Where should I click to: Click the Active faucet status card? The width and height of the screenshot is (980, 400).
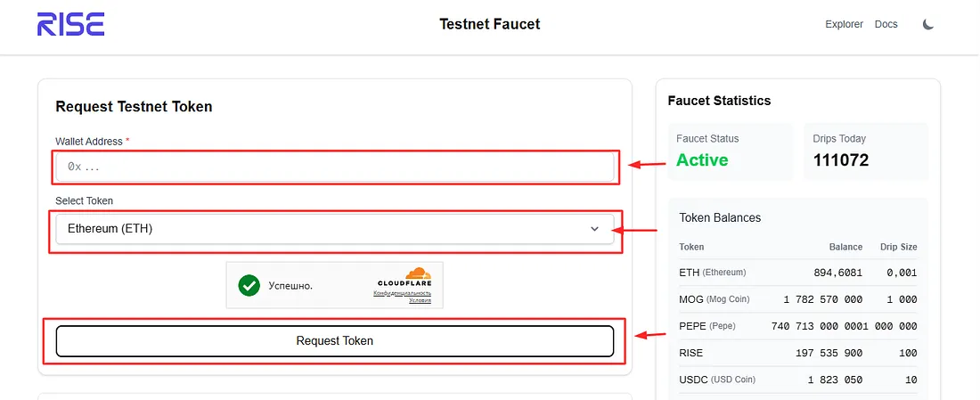click(730, 151)
